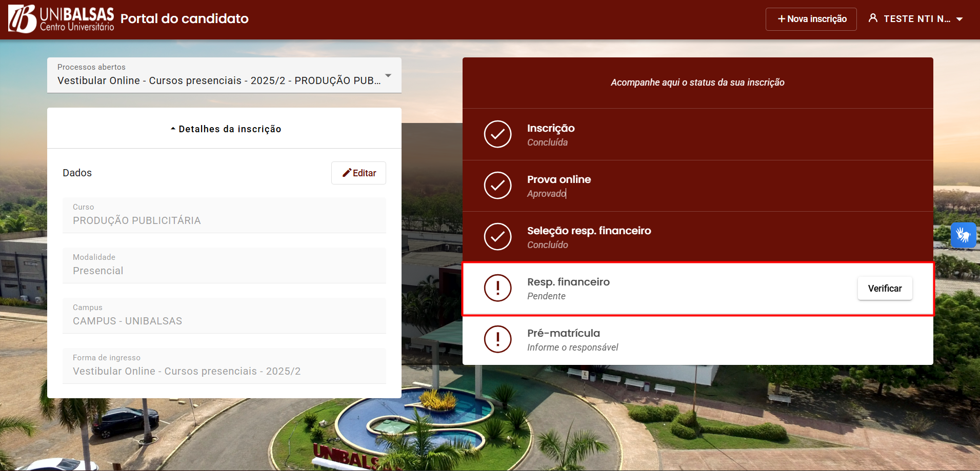Click the Editar button

[x=358, y=173]
